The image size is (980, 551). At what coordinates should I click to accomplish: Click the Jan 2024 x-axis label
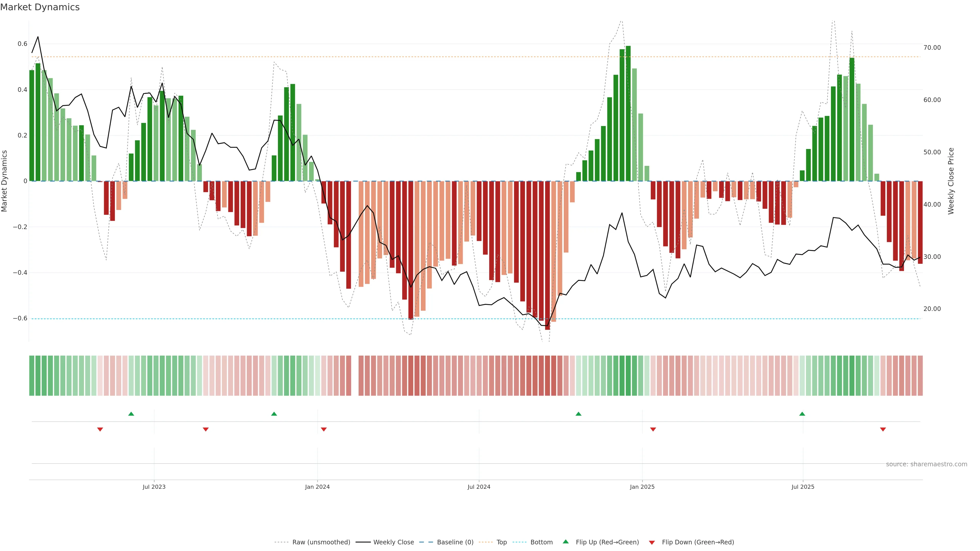coord(317,487)
